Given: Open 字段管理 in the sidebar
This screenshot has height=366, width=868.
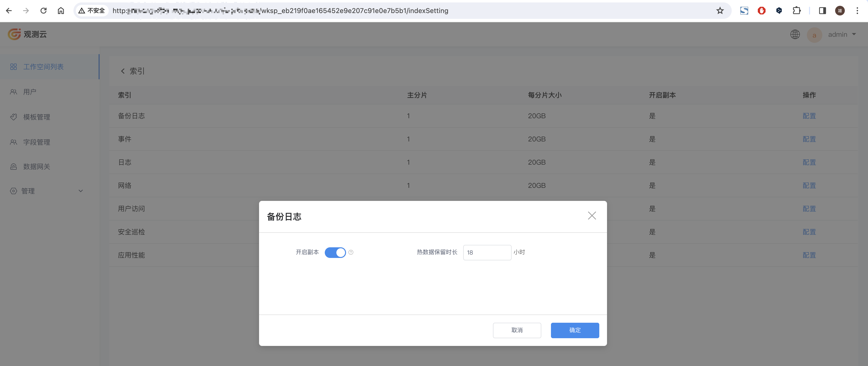Looking at the screenshot, I should tap(50, 142).
